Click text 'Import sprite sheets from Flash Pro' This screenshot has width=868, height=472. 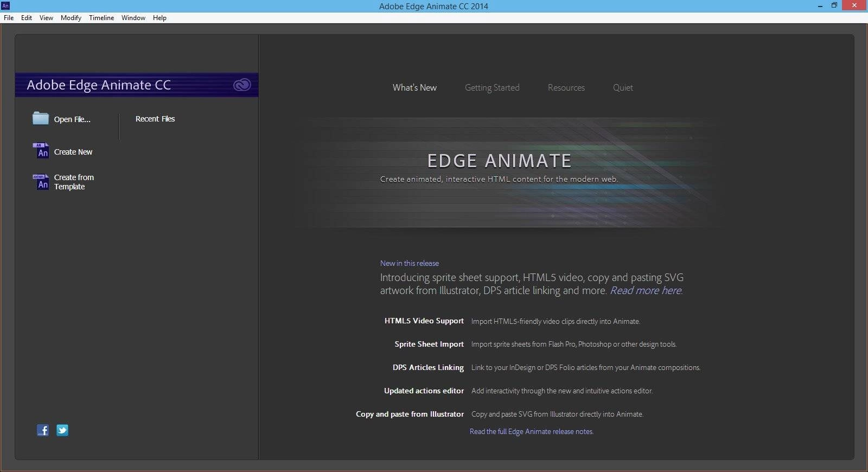pos(524,344)
